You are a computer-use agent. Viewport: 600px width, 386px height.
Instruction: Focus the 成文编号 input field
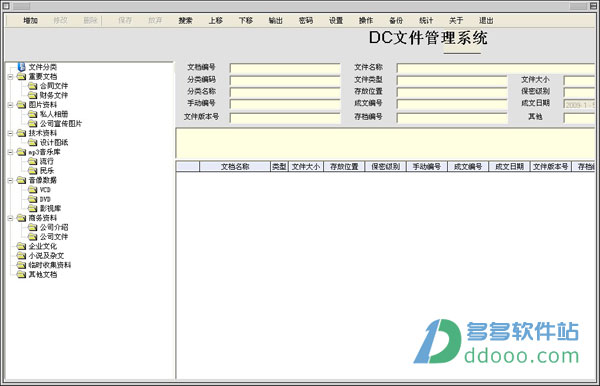pos(452,104)
